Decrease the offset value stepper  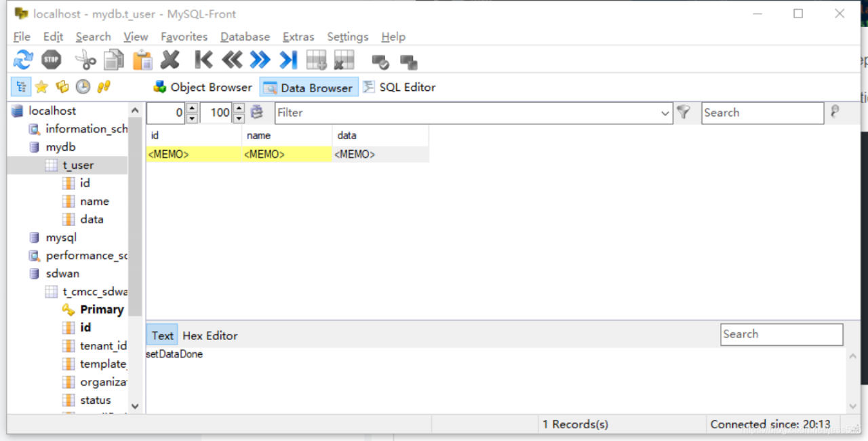(192, 118)
